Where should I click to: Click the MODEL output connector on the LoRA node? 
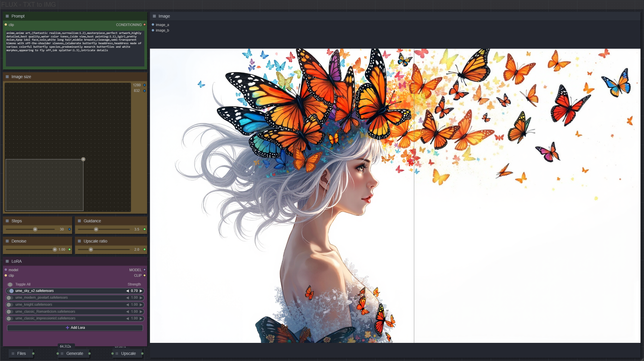point(145,270)
